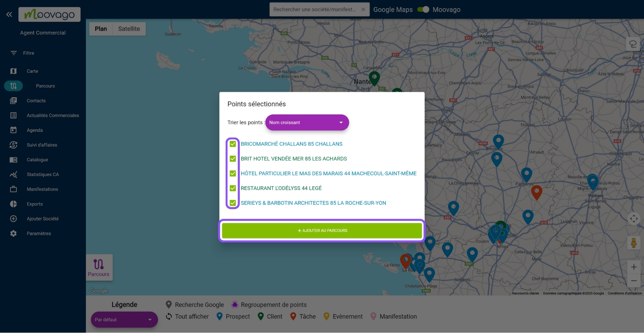The image size is (644, 333).
Task: Switch to Satellite map view
Action: pos(129,29)
